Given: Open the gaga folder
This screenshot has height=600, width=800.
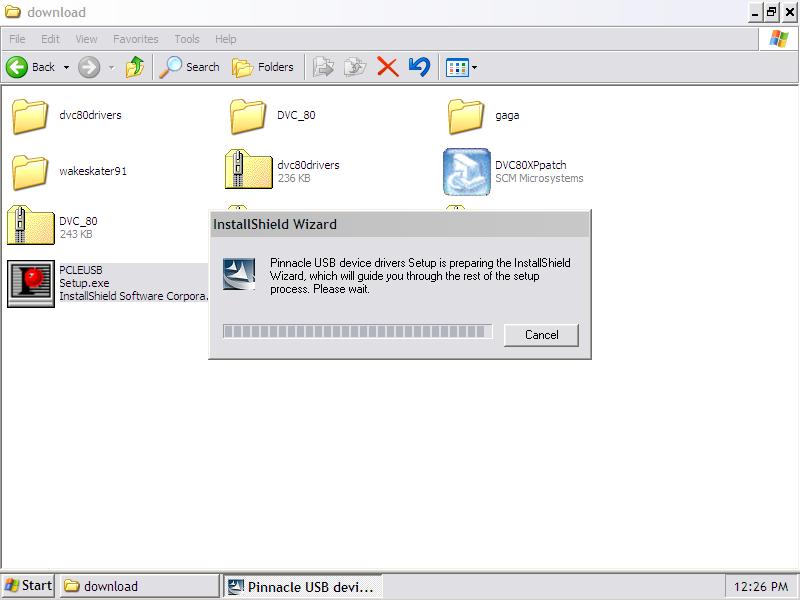Looking at the screenshot, I should coord(466,115).
